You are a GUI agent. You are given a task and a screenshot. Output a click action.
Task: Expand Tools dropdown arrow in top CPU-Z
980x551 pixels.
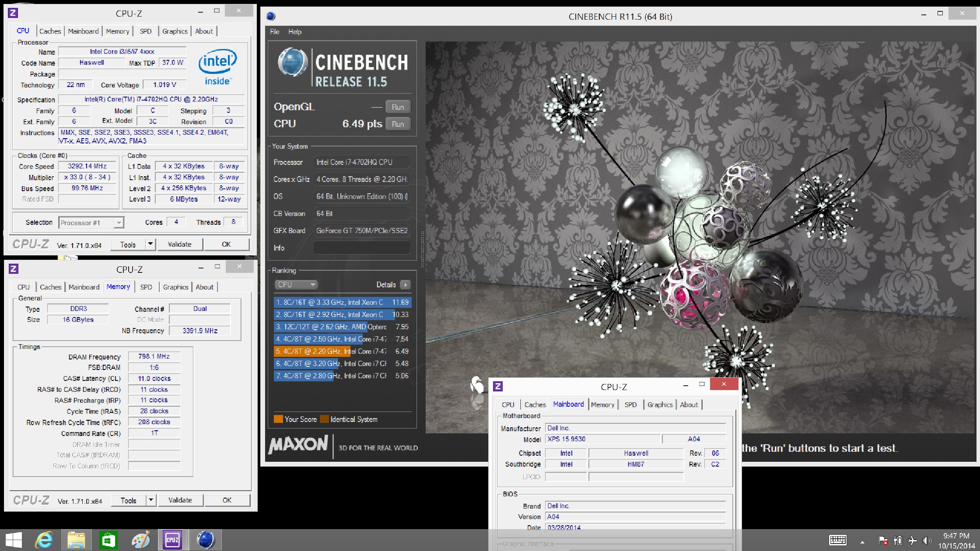tap(150, 244)
